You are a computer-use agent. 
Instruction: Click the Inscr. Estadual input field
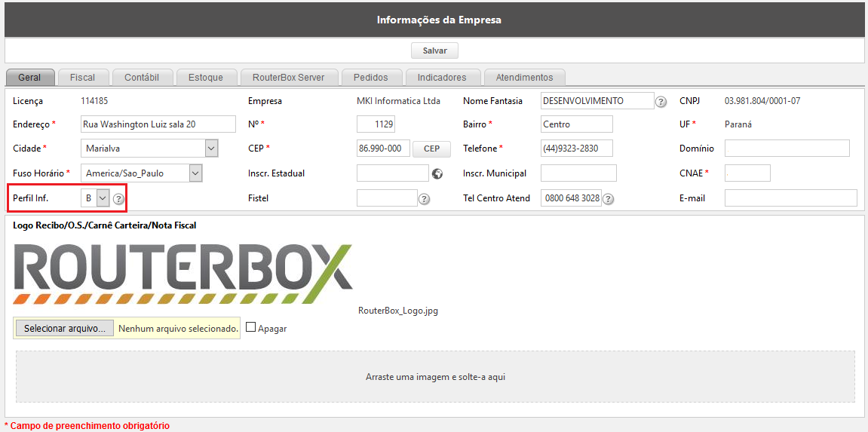(393, 173)
